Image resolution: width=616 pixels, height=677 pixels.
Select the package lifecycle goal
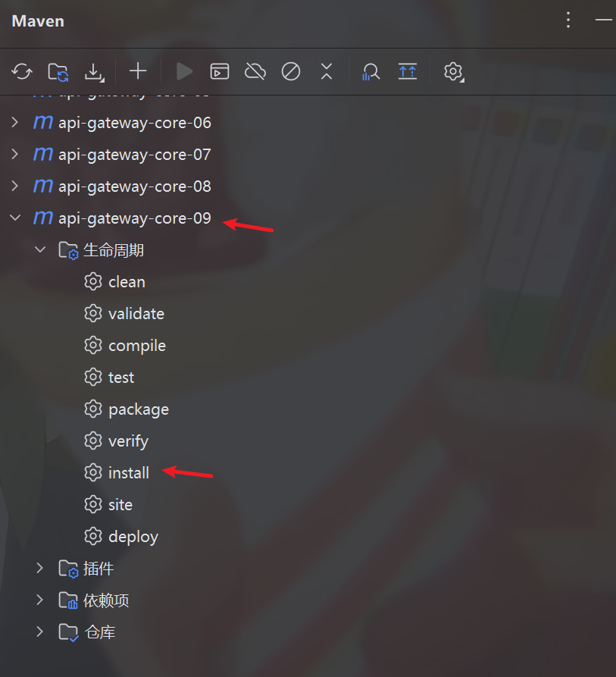click(x=138, y=409)
